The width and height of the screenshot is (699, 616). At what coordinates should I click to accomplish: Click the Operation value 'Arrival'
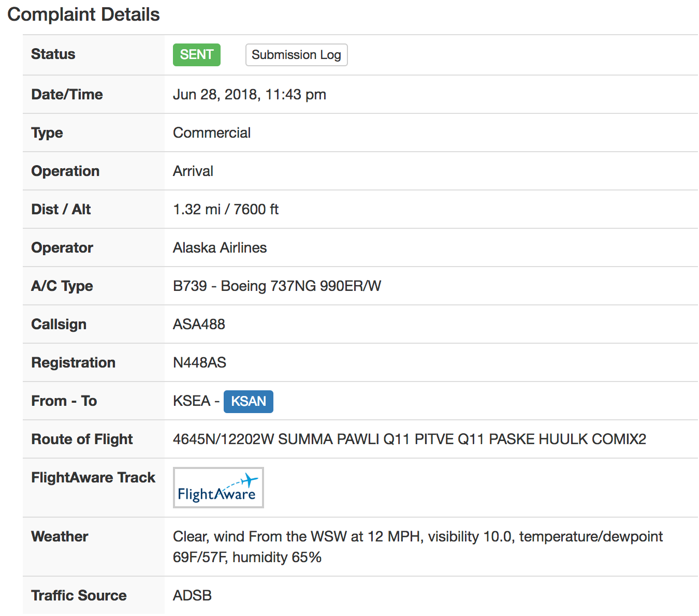pos(193,171)
